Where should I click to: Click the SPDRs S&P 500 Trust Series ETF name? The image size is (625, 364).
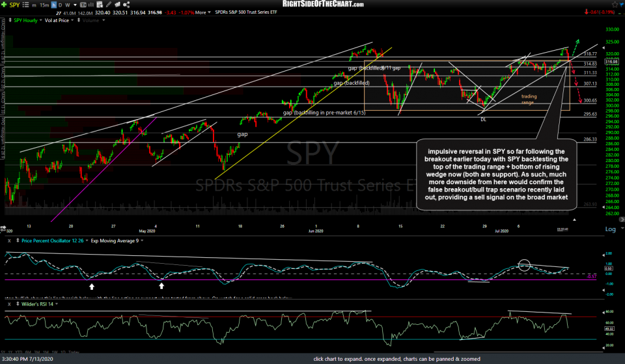tap(246, 12)
